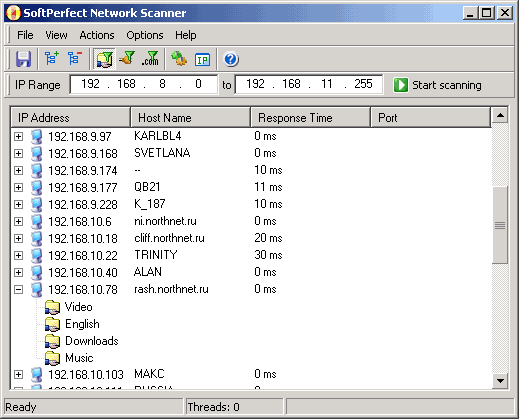Click the scroll down arrow of list
Viewport: 519px width, 419px height.
tap(500, 380)
